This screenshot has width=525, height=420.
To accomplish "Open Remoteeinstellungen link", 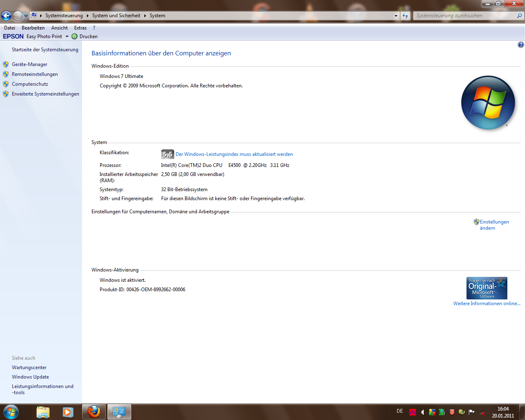I will [x=35, y=74].
